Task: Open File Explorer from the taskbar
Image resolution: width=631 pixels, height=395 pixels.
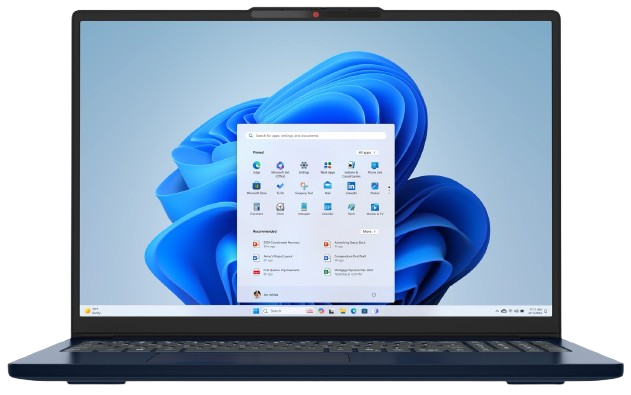Action: (342, 311)
